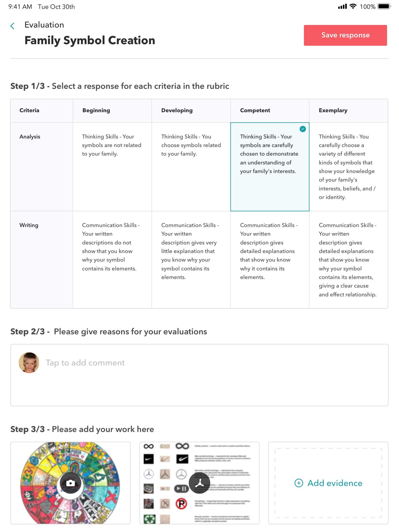Tap the back chevron beside Evaluation

[x=12, y=26]
